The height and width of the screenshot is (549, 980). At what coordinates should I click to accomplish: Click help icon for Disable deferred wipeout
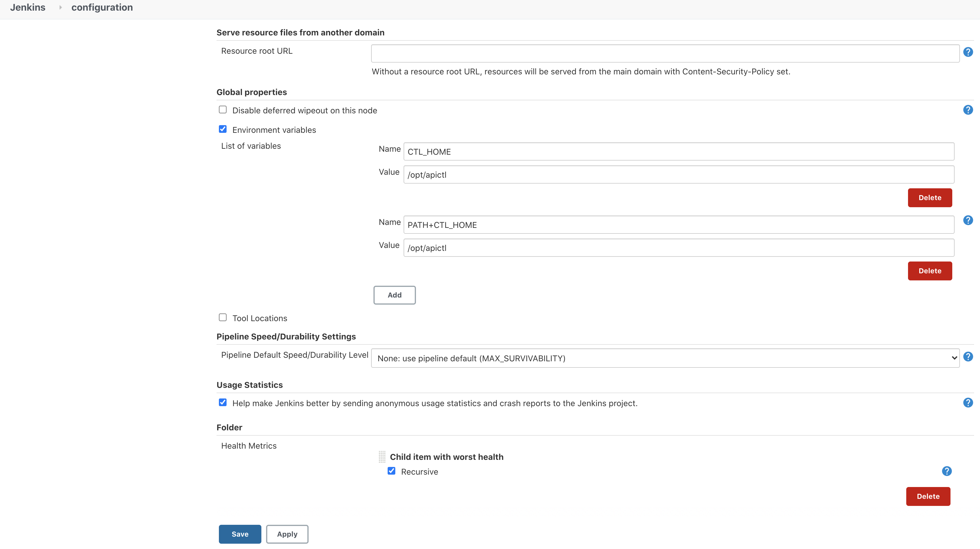click(x=968, y=110)
